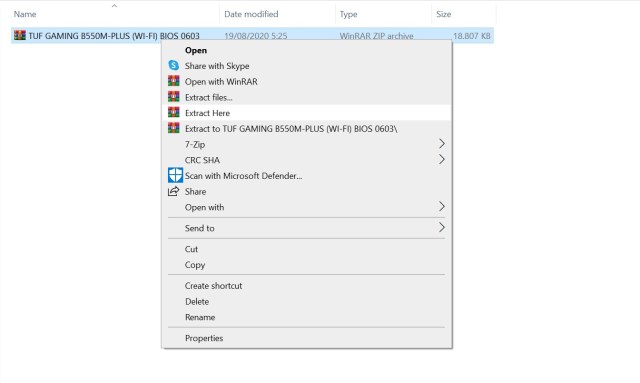Expand the Open with submenu arrow
Viewport: 640px width, 383px height.
point(441,207)
